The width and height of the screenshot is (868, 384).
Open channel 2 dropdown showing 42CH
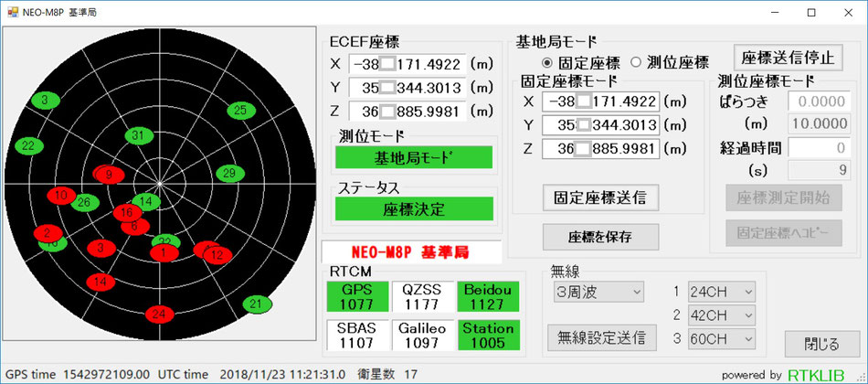click(722, 315)
